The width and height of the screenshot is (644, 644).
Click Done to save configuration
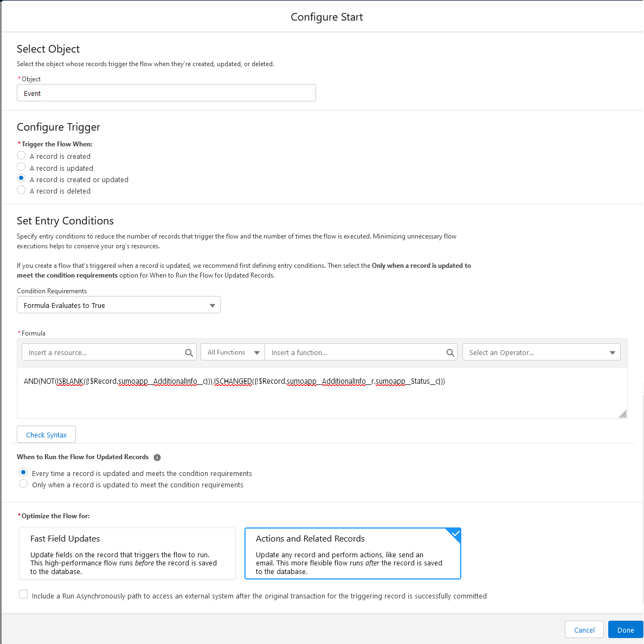coord(625,630)
